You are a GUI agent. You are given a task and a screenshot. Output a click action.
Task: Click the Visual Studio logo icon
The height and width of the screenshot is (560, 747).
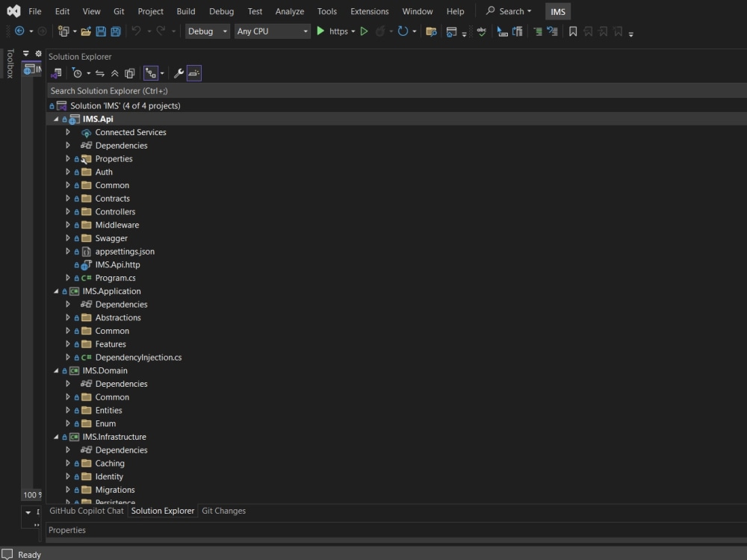coord(13,11)
